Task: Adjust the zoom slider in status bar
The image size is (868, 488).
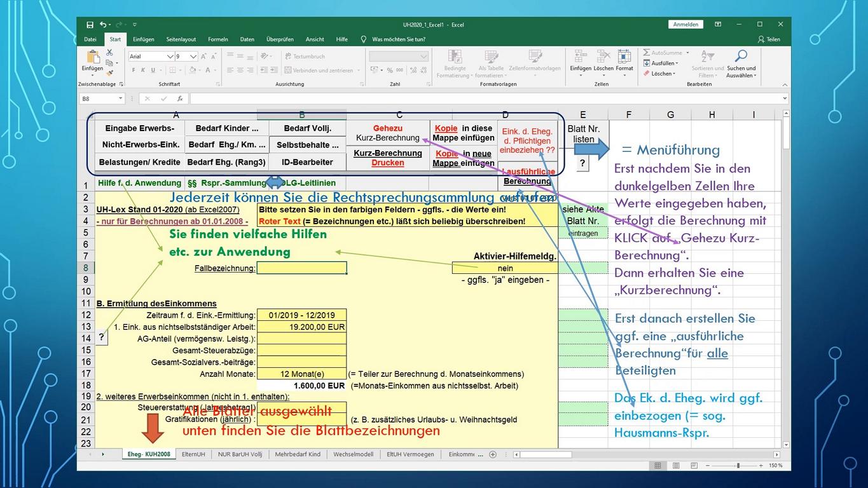Action: coord(738,466)
